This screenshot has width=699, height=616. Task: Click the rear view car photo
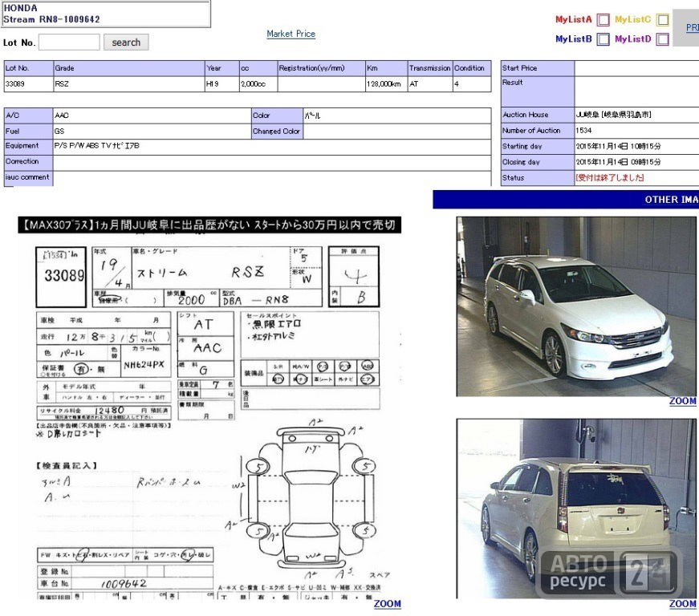pos(576,509)
